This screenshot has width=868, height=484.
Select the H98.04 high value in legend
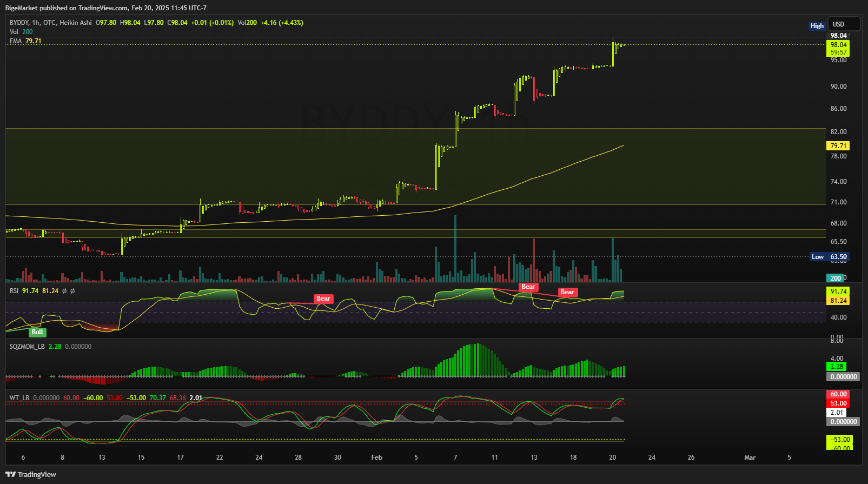pyautogui.click(x=130, y=23)
